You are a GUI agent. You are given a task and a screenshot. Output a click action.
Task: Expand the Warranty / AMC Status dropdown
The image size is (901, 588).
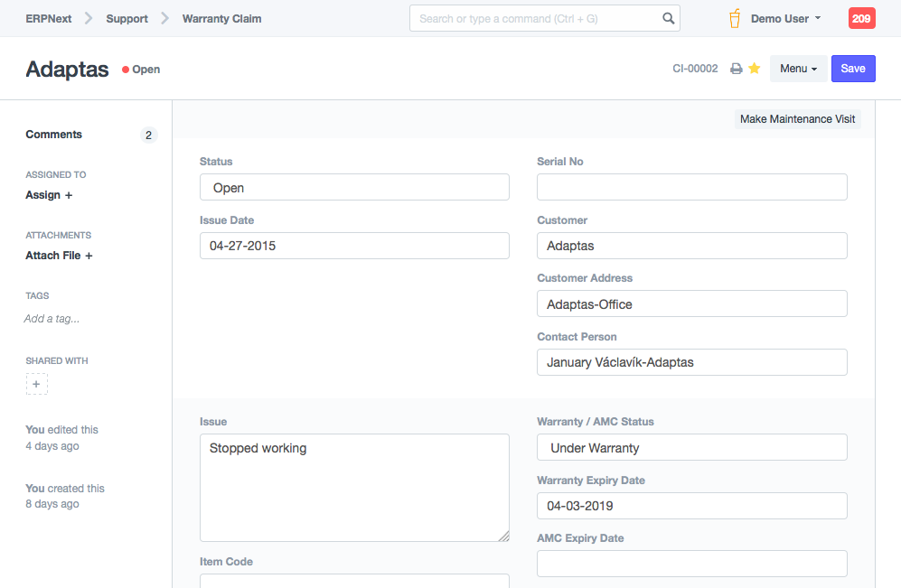(x=691, y=448)
